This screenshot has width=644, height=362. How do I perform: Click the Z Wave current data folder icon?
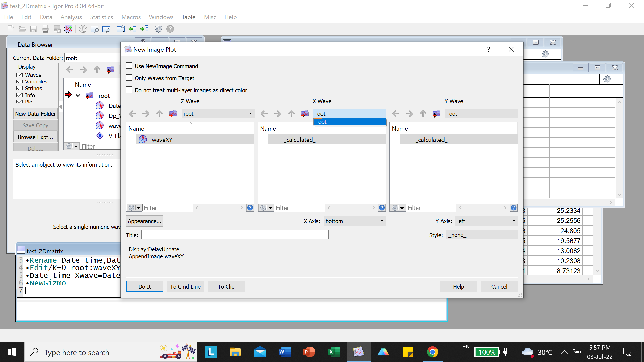click(173, 114)
